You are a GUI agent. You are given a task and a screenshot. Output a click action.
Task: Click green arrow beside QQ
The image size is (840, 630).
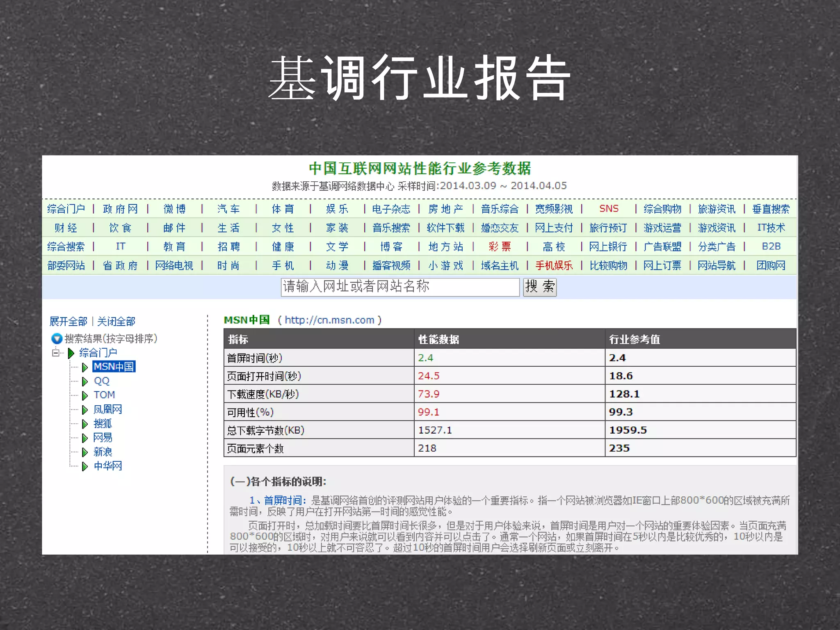click(x=85, y=381)
